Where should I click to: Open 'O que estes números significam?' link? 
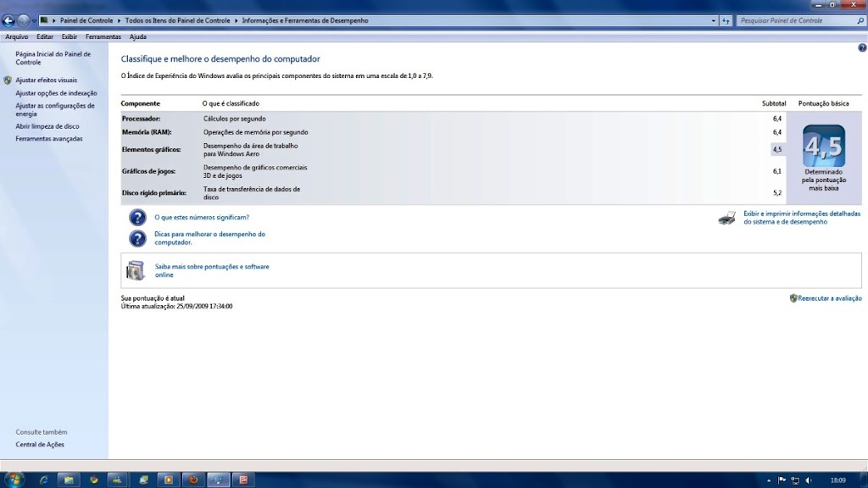(x=202, y=218)
